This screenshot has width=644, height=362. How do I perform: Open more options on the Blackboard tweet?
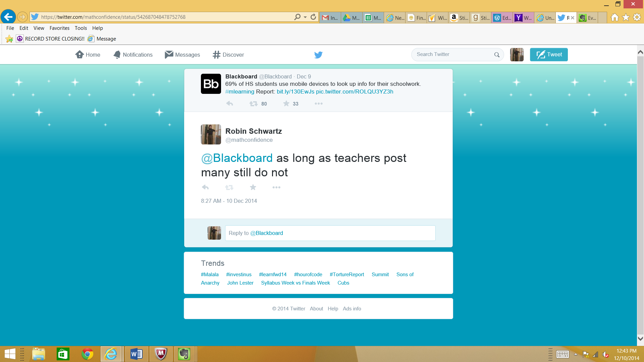point(319,104)
